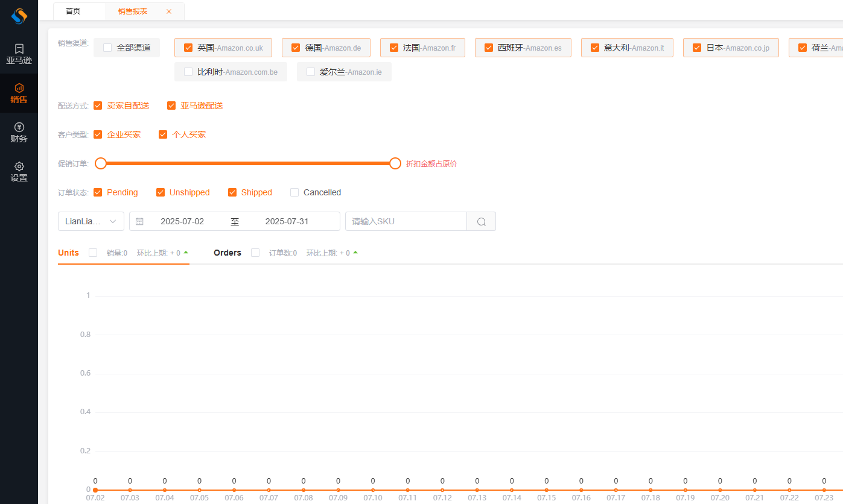This screenshot has width=843, height=504.
Task: Click the right handle of the 促销订单 slider
Action: point(395,163)
